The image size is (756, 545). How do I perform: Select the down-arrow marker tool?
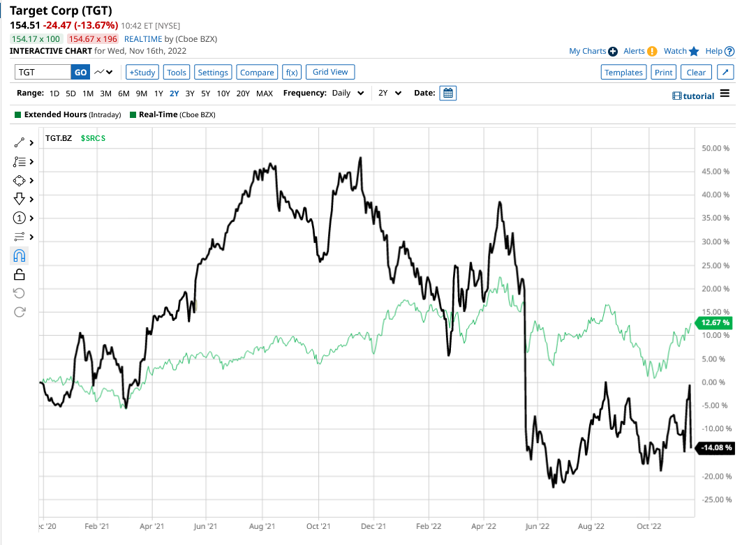click(x=20, y=199)
